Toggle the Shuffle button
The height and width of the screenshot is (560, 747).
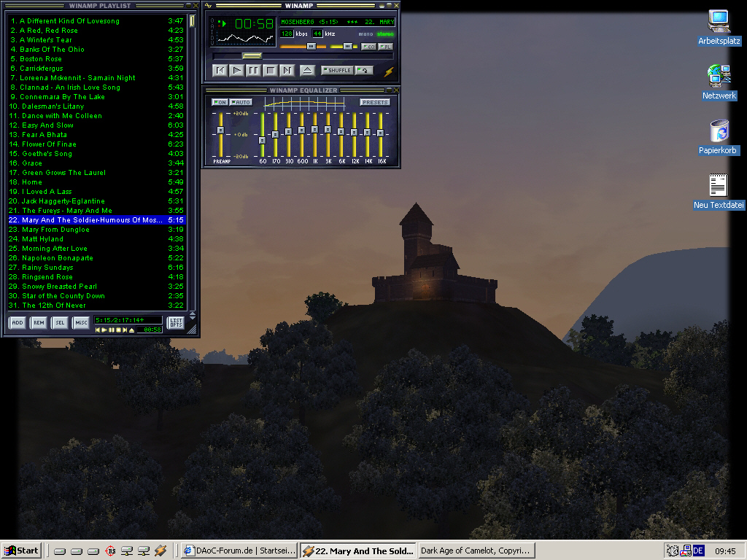337,71
